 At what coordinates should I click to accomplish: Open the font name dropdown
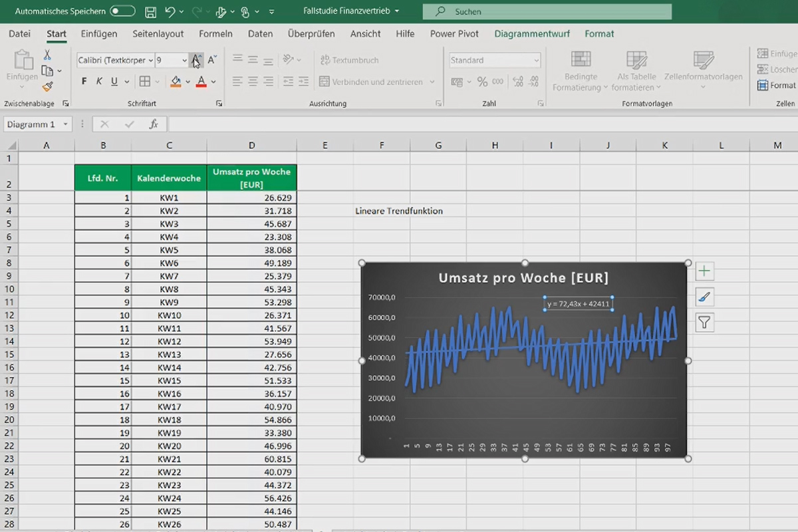coord(150,60)
